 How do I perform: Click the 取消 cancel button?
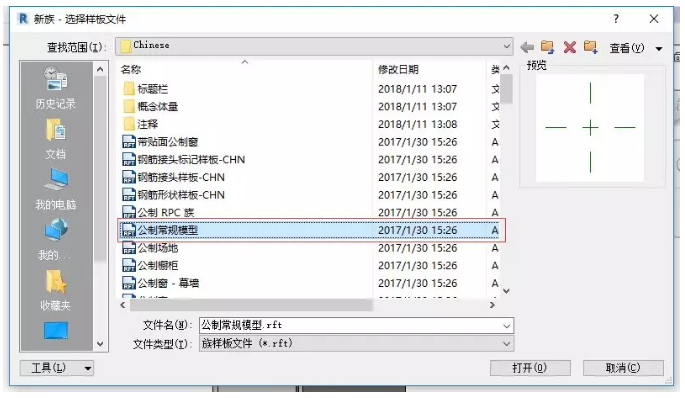click(623, 368)
